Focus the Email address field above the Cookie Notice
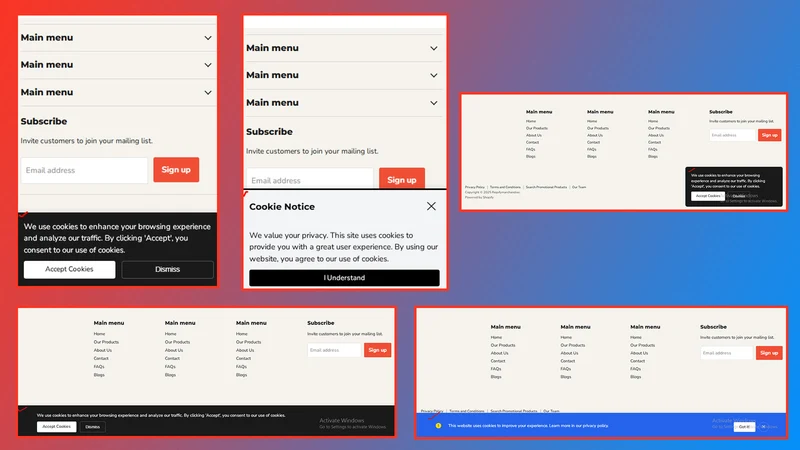Image resolution: width=800 pixels, height=450 pixels. [x=310, y=179]
